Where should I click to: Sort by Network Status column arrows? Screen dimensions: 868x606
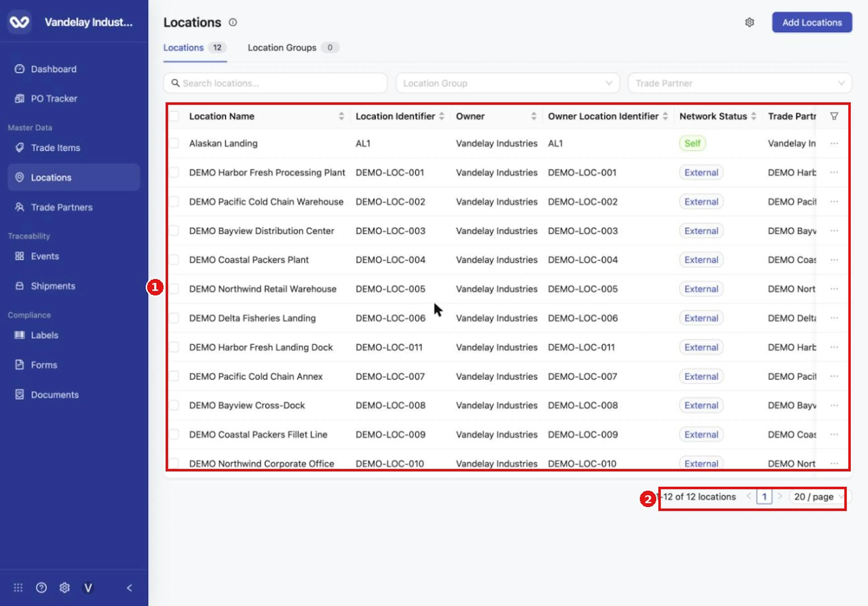(x=753, y=116)
